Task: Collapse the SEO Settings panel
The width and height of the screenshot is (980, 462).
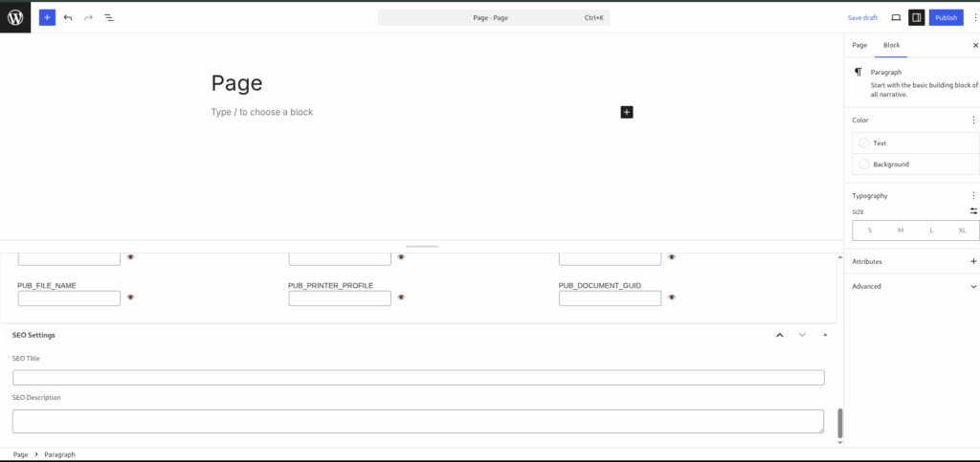Action: click(x=825, y=336)
